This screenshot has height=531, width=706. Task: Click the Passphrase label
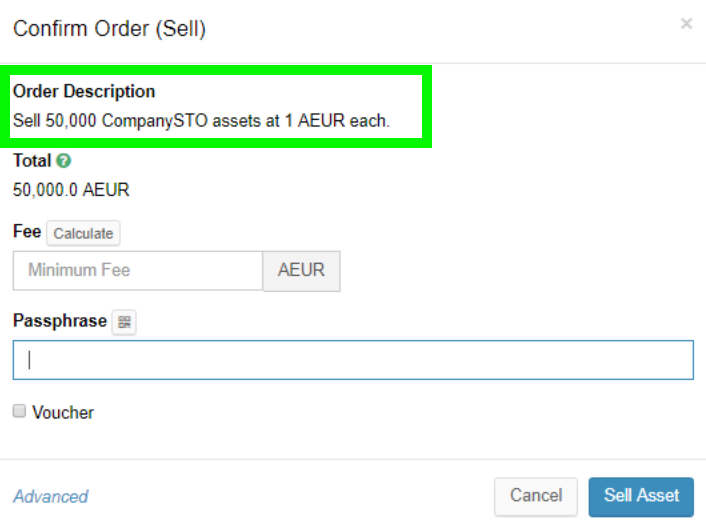(x=59, y=321)
